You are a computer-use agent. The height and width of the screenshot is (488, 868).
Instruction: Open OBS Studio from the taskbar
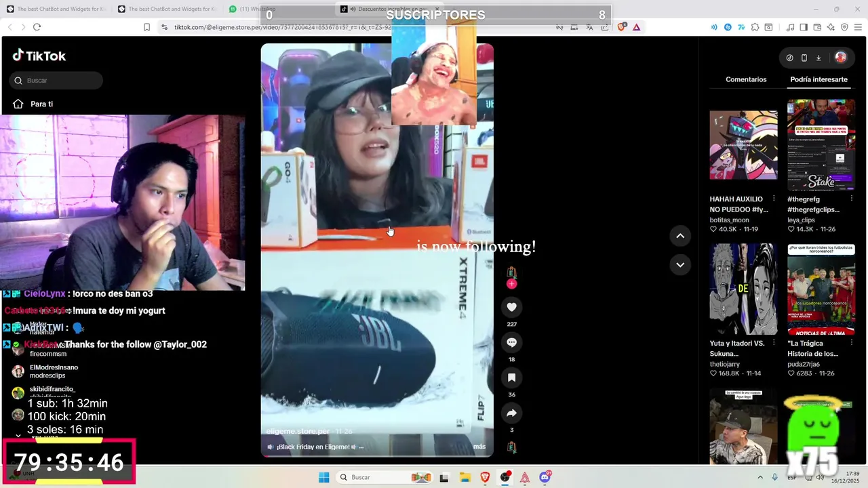[x=505, y=477]
